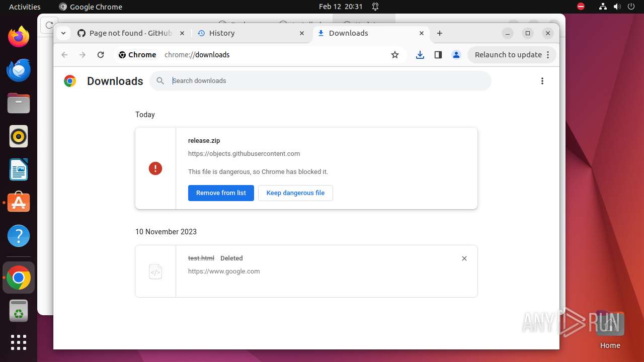
Task: Launch Thunderbird mail from dock
Action: (19, 70)
